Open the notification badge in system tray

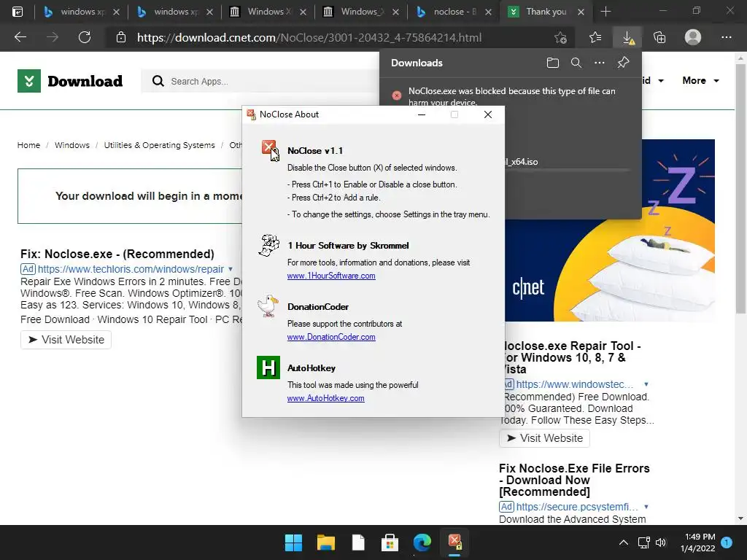727,542
